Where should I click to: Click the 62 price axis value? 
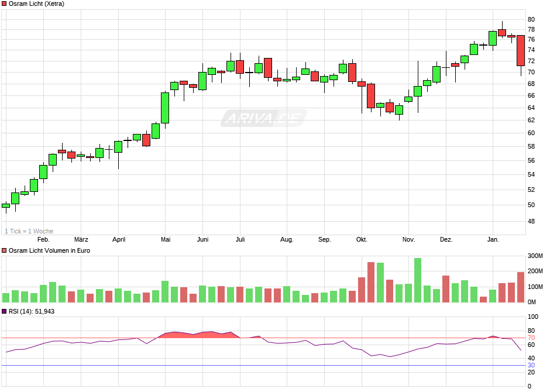click(x=531, y=120)
